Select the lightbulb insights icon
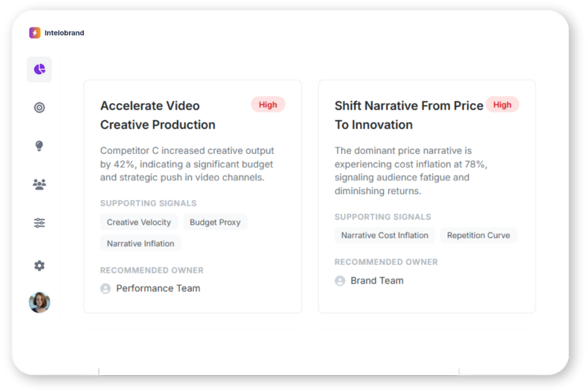The height and width of the screenshot is (392, 588). coord(39,146)
